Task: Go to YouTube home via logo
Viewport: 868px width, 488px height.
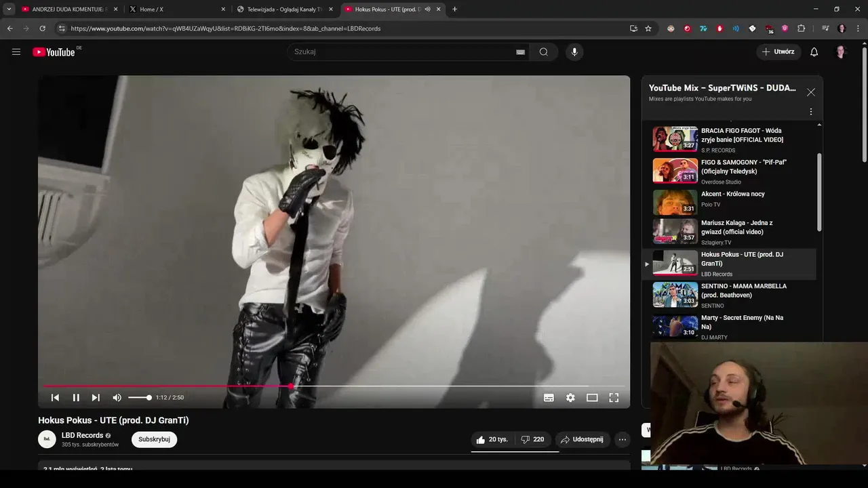Action: pyautogui.click(x=54, y=52)
